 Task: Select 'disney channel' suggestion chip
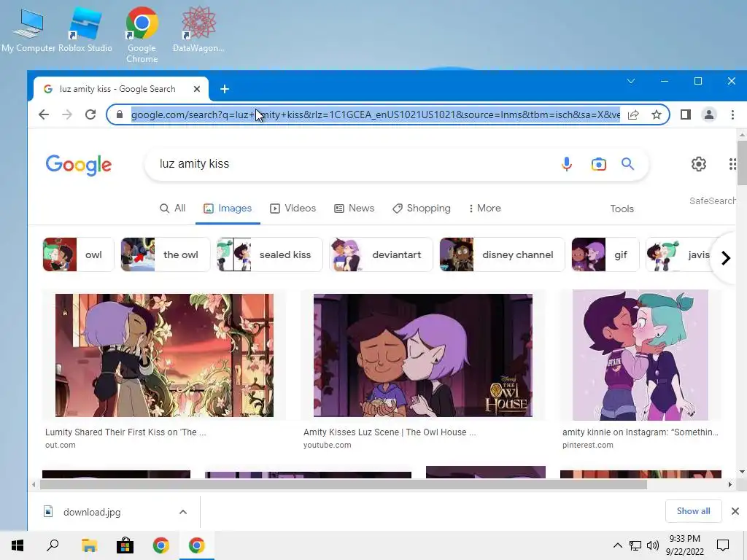click(502, 254)
